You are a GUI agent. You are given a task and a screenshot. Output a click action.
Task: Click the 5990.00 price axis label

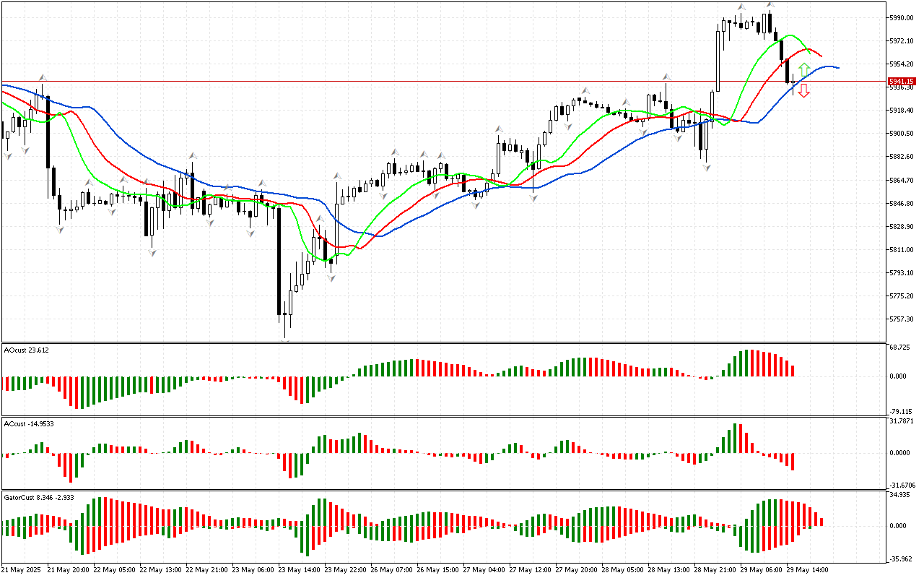pos(903,17)
